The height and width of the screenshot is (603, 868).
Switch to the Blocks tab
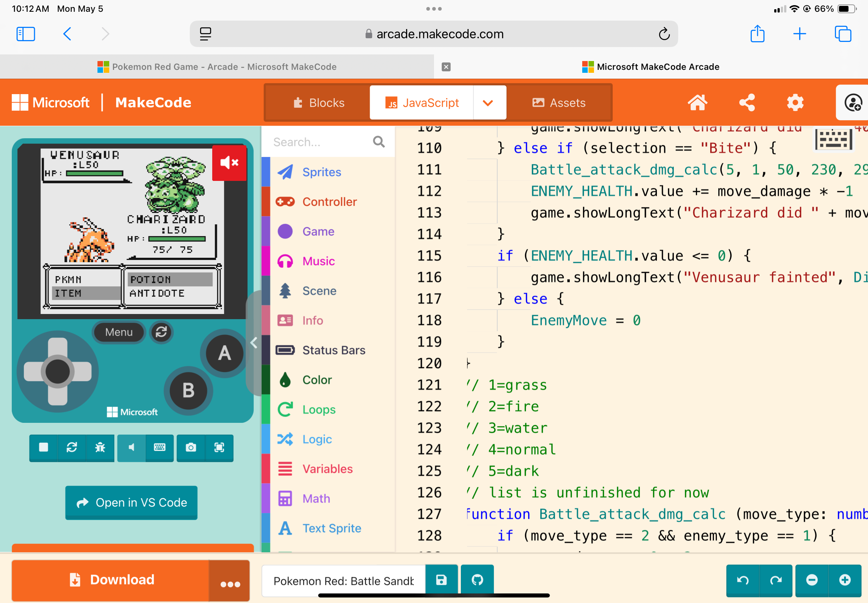pyautogui.click(x=319, y=103)
